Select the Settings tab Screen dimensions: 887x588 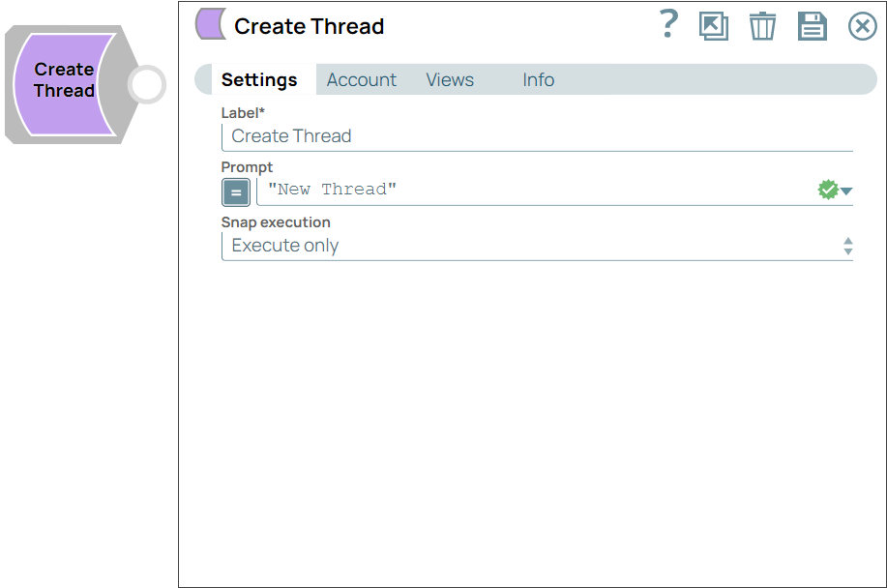pos(259,79)
